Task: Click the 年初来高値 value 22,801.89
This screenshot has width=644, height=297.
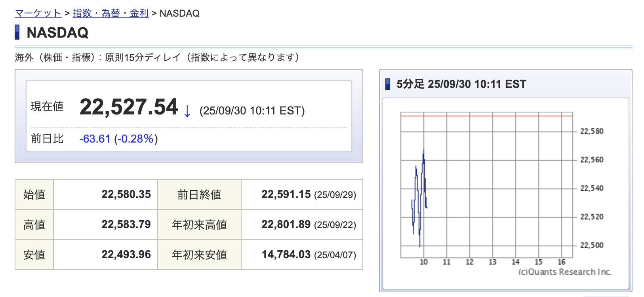Action: pos(286,225)
